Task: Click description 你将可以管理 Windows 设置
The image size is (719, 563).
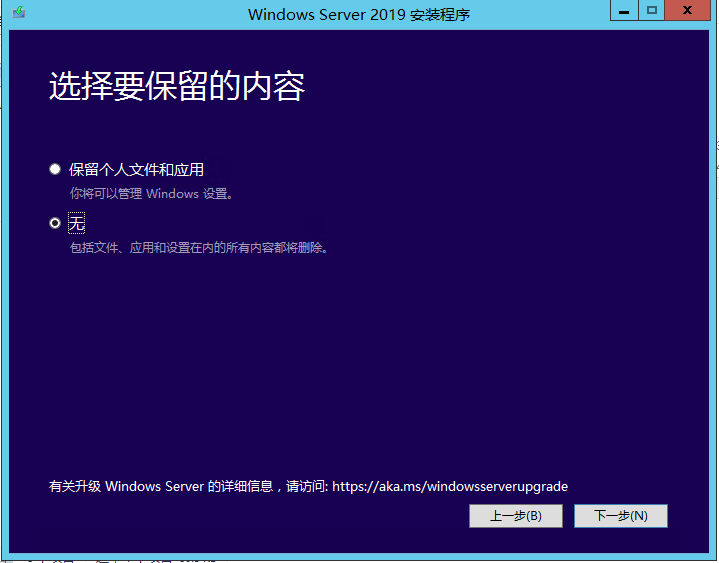Action: click(x=152, y=193)
